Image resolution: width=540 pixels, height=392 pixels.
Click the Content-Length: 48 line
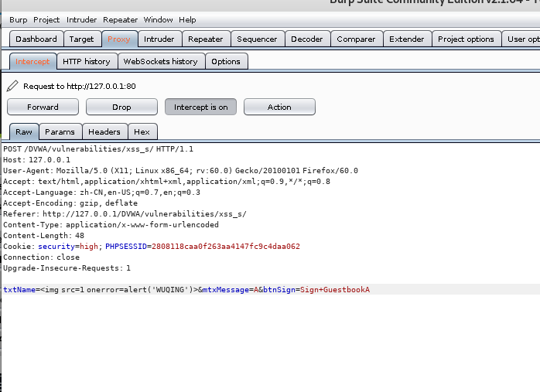click(x=44, y=236)
